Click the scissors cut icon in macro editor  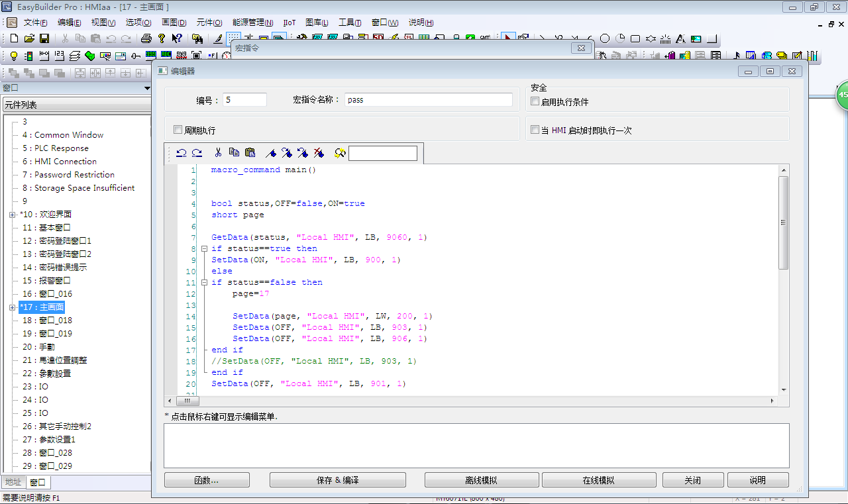[x=218, y=153]
